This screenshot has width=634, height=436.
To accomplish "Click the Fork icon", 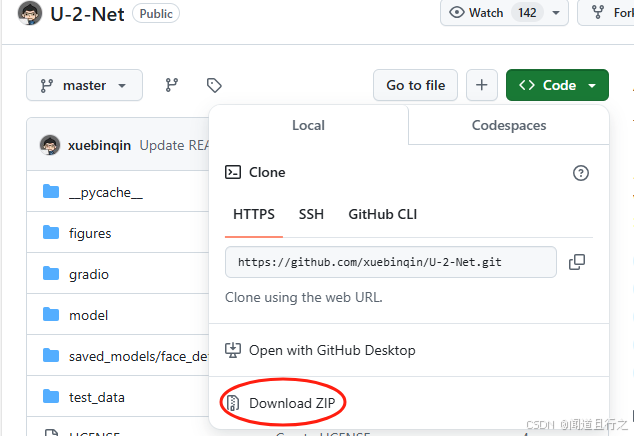I will pyautogui.click(x=598, y=13).
